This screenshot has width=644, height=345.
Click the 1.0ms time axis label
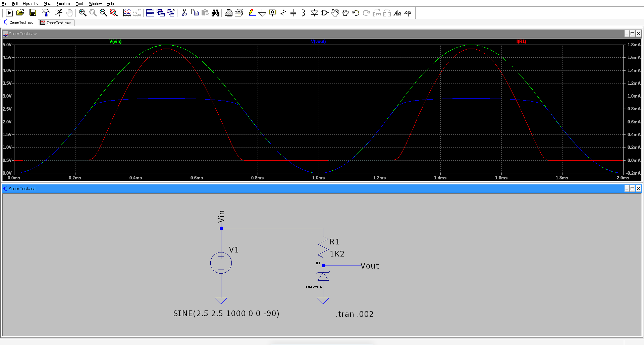click(x=318, y=178)
